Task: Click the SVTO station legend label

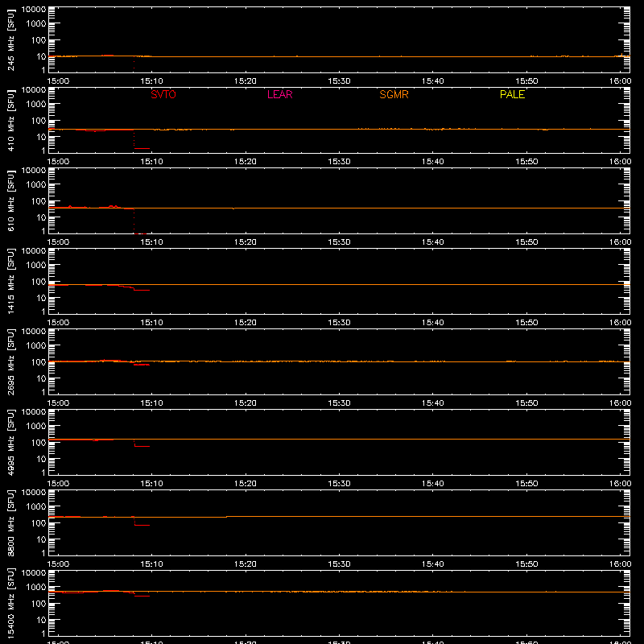Action: coord(163,94)
